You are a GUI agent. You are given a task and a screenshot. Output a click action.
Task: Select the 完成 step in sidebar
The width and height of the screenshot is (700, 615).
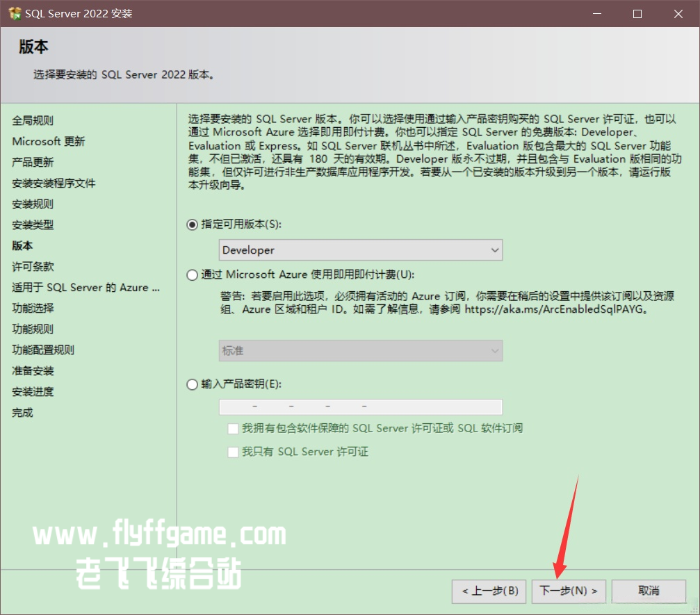tap(22, 413)
